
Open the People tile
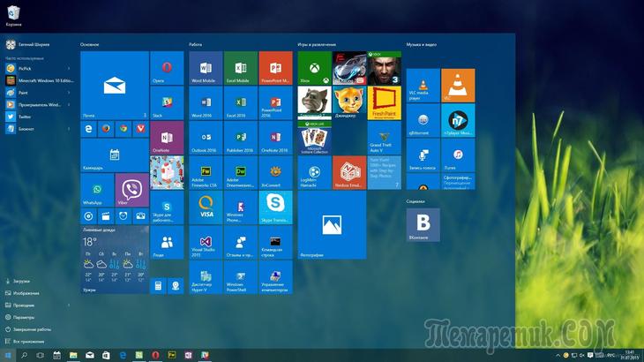coord(167,242)
